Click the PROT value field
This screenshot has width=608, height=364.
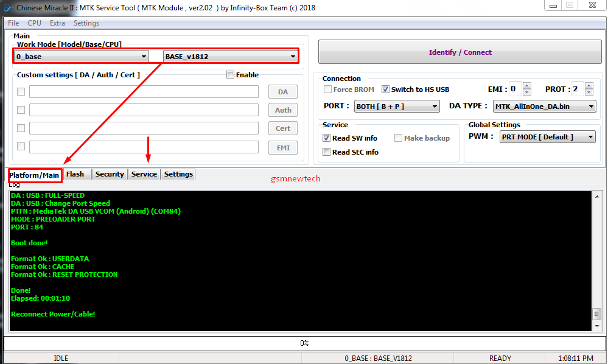tap(578, 89)
